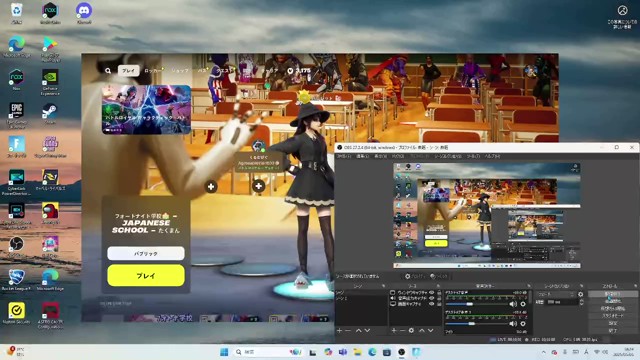This screenshot has height=360, width=640.
Task: Remove selected scene with minus icon
Action: (348, 330)
